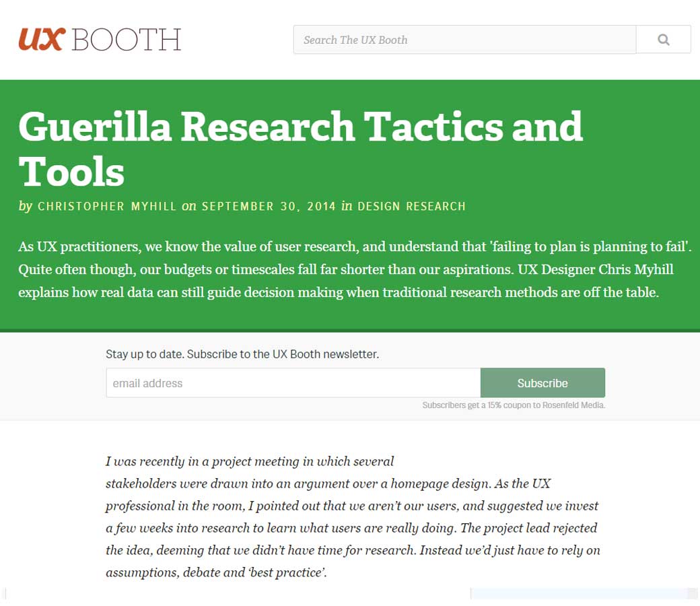
Task: Click the search button beside the search box
Action: (664, 39)
